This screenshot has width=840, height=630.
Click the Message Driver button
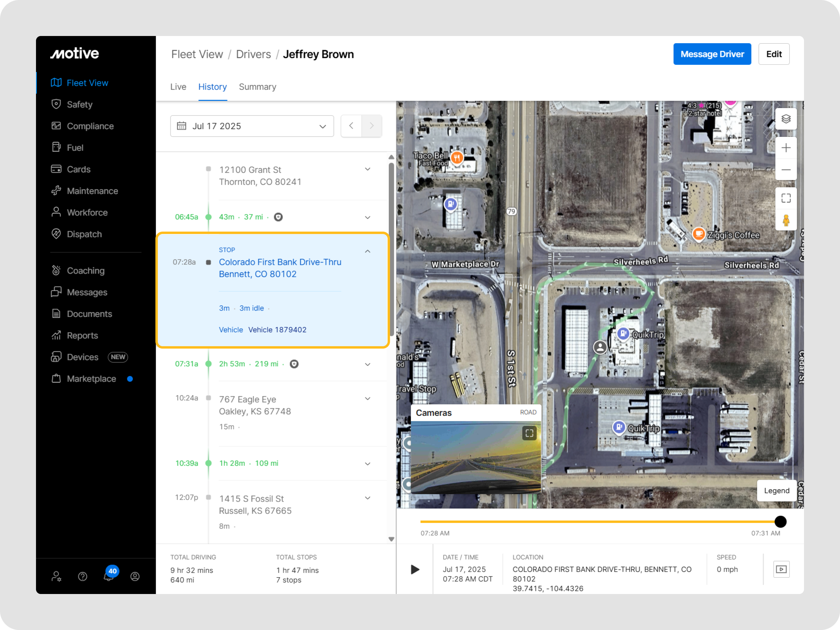pos(712,54)
